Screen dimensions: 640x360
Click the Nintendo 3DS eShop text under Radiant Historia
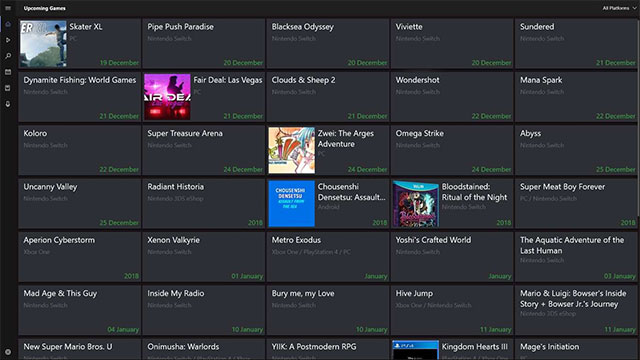[x=175, y=199]
